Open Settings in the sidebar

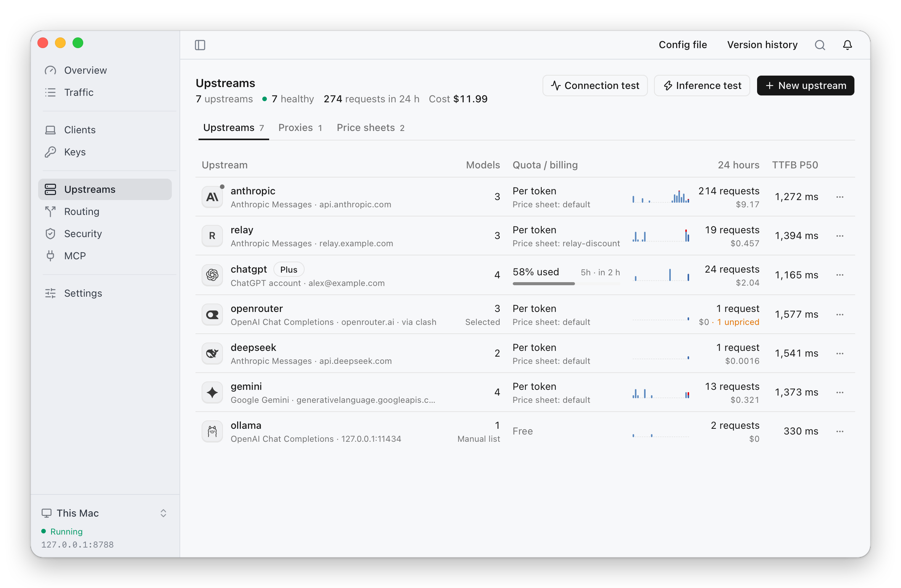click(x=105, y=293)
